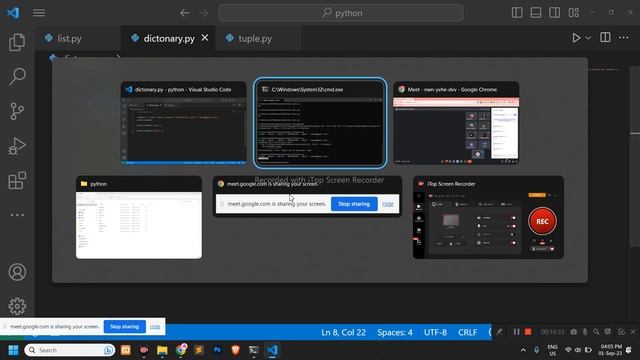Open XAMPP from the taskbar
The height and width of the screenshot is (360, 640).
[x=126, y=350]
